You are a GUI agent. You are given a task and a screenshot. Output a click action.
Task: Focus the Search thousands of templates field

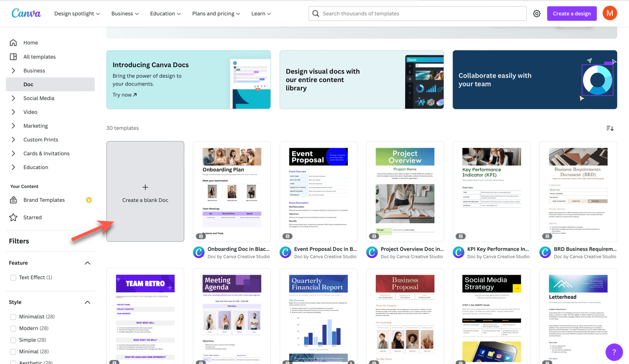[x=418, y=14]
